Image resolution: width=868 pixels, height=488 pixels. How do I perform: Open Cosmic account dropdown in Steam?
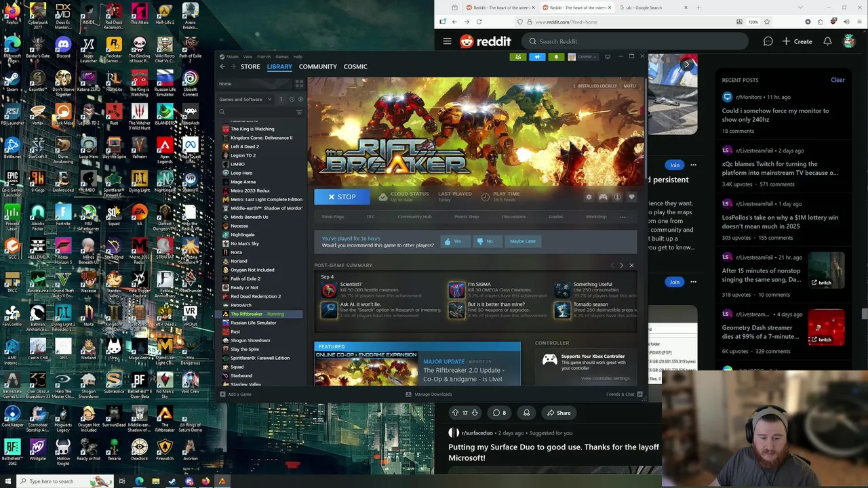coord(583,57)
